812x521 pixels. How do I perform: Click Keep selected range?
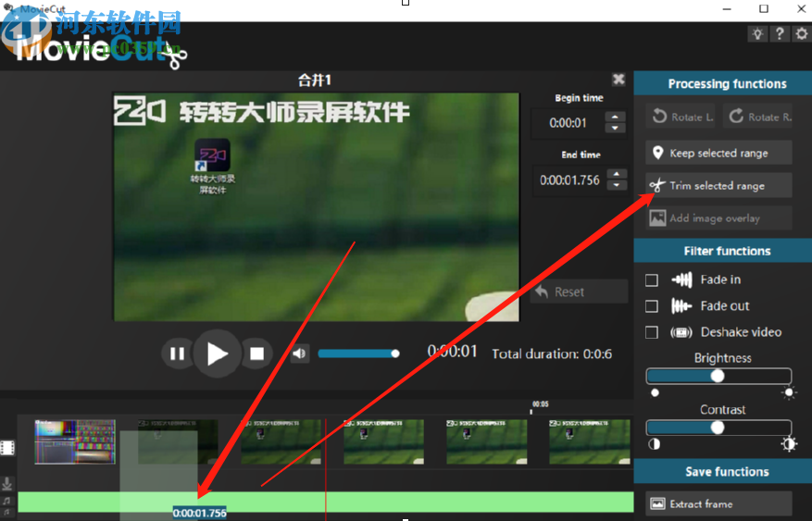click(718, 153)
